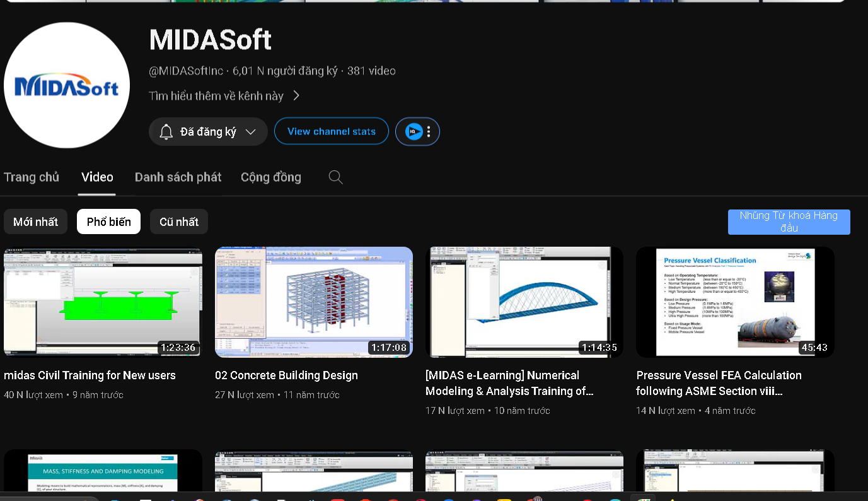Click the vidIQ round blue logo icon

coord(414,131)
